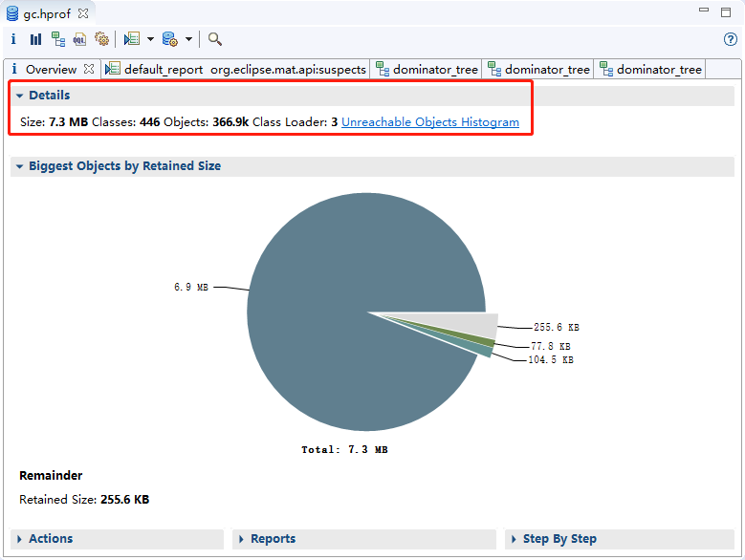The image size is (745, 560).
Task: Open the OQL query editor
Action: (79, 39)
